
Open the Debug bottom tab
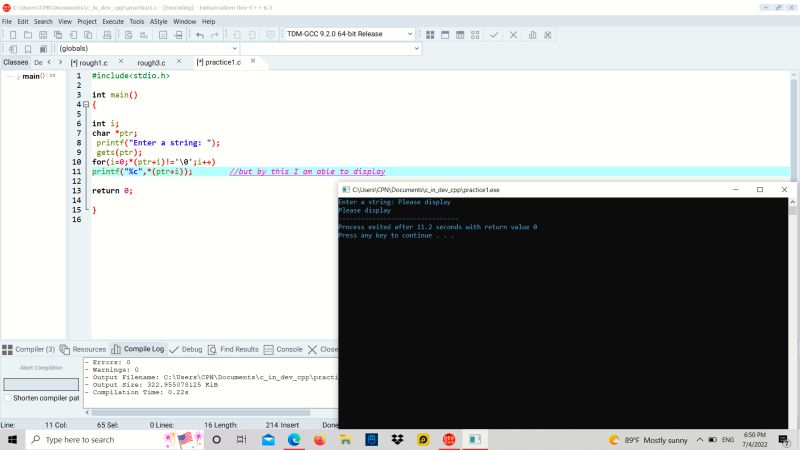tap(186, 349)
